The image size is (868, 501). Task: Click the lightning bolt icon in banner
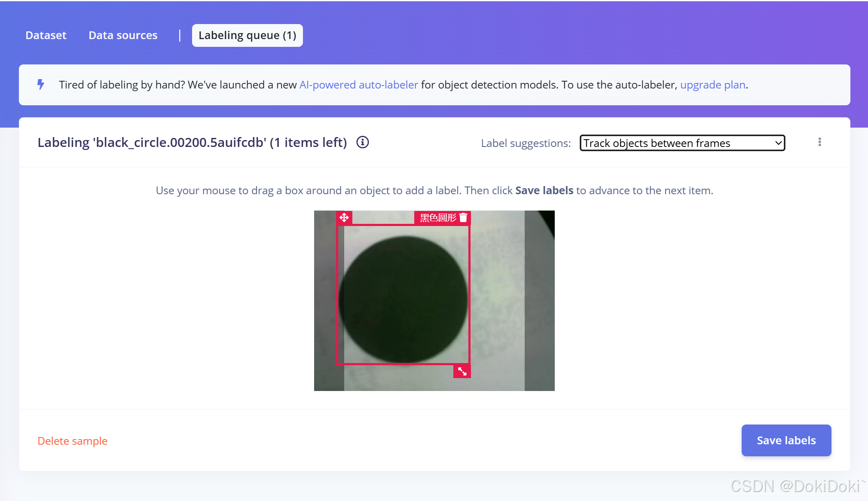pos(41,85)
